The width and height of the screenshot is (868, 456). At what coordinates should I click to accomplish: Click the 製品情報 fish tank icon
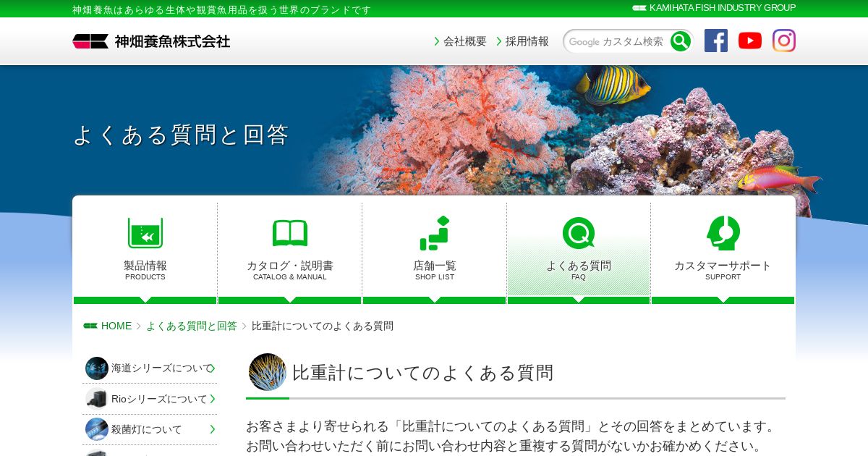(145, 233)
